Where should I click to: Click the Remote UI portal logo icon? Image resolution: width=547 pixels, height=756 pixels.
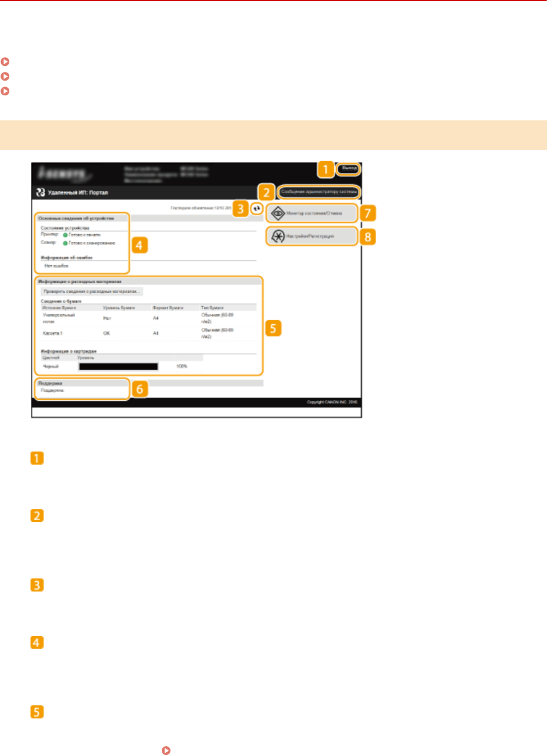pos(40,192)
